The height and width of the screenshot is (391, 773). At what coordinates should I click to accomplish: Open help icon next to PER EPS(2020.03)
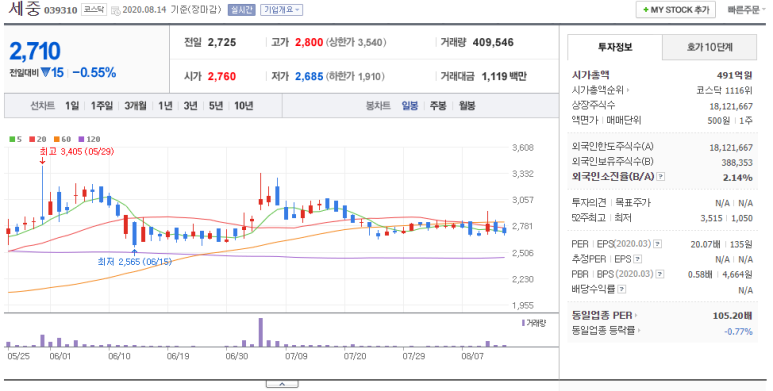click(x=658, y=244)
